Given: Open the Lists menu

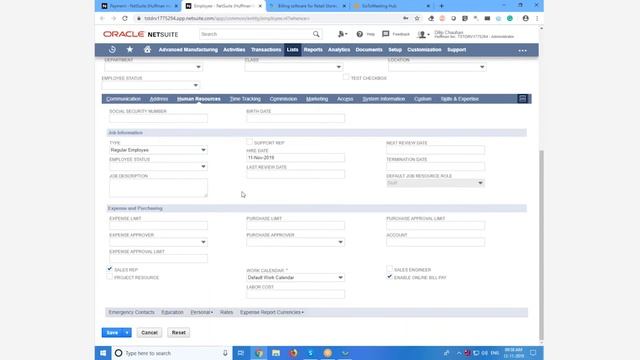Looking at the screenshot, I should [x=292, y=50].
